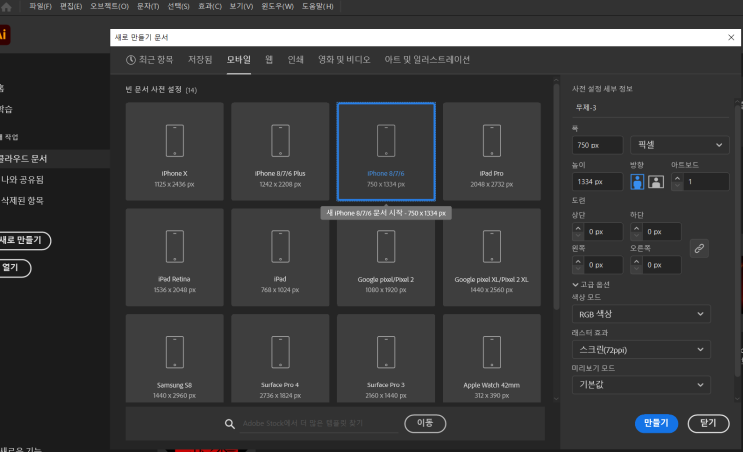This screenshot has height=452, width=743.
Task: Increase the 왼쪽 bleed value
Action: tap(578, 262)
